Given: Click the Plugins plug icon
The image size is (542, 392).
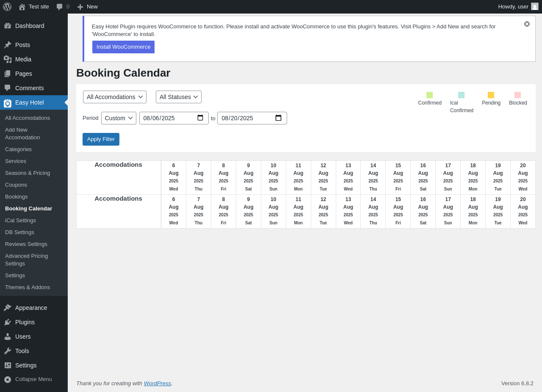Looking at the screenshot, I should tap(8, 322).
